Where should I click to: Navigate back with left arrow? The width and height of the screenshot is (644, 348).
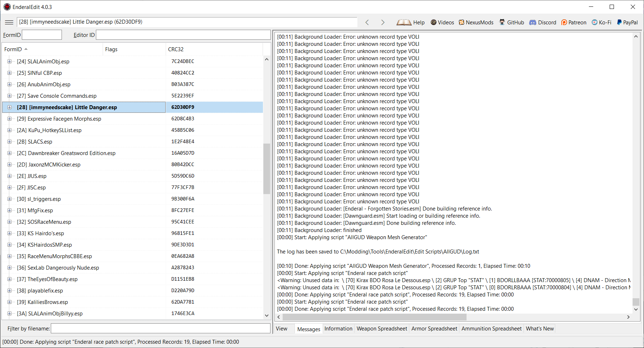[x=367, y=22]
